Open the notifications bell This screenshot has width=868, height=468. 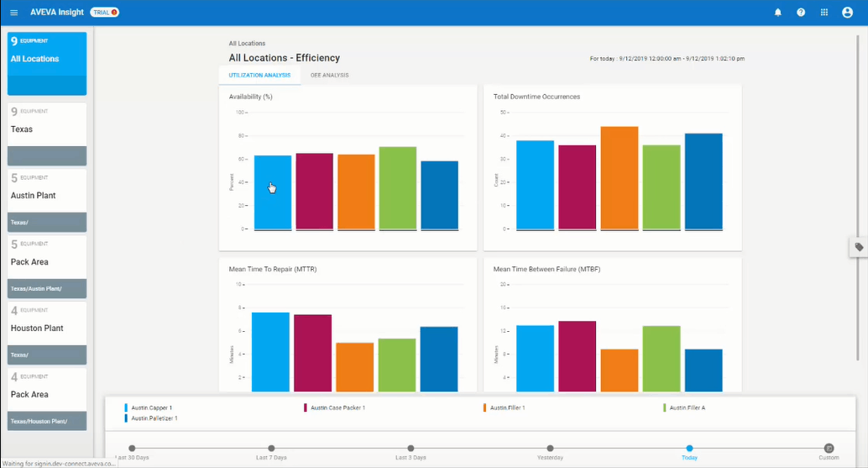click(x=777, y=13)
